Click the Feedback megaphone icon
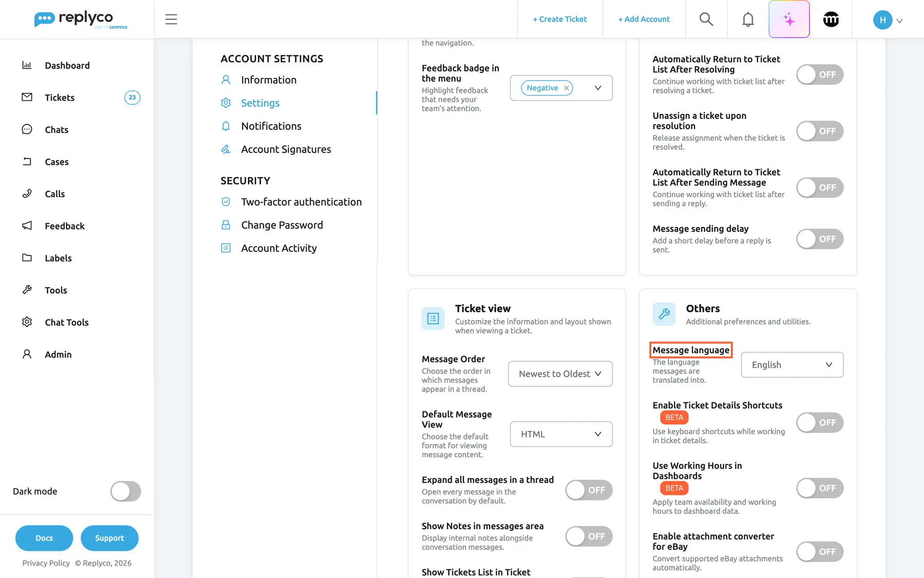Screen dimensions: 924x578 pos(27,226)
